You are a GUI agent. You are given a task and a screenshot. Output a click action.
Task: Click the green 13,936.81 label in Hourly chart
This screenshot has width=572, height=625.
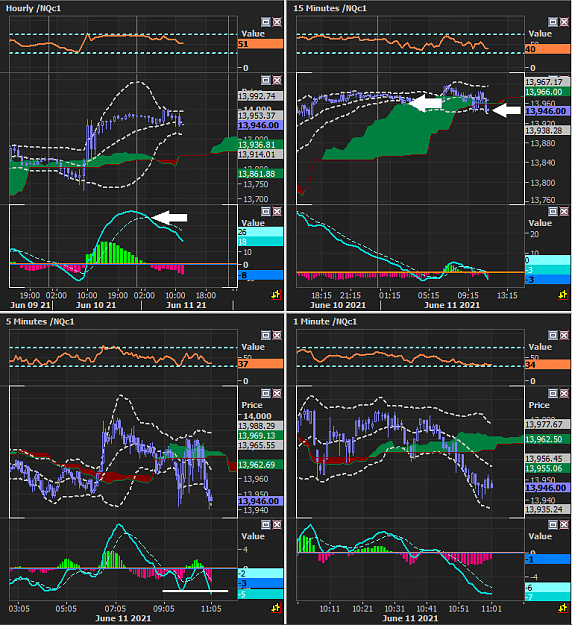tap(261, 145)
